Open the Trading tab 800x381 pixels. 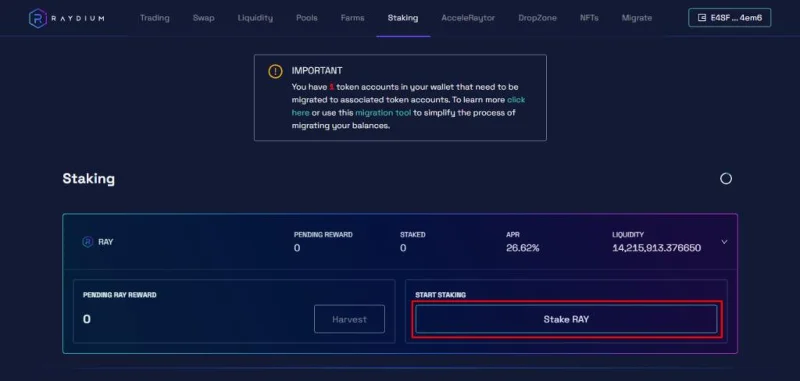coord(155,18)
